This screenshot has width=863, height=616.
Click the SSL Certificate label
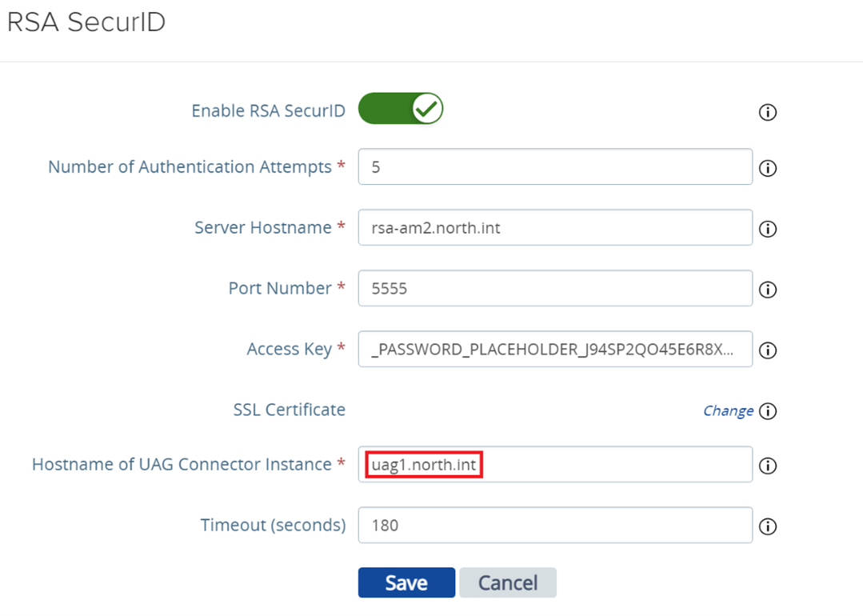coord(289,410)
